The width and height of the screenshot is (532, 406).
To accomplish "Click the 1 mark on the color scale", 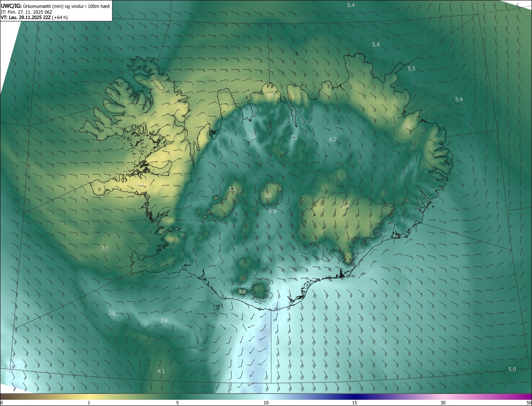I will (x=89, y=403).
